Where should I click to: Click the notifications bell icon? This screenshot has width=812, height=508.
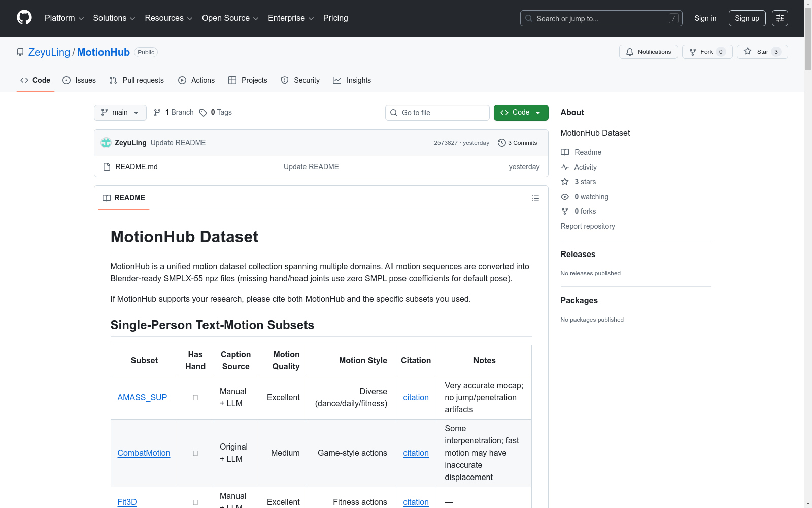[630, 52]
